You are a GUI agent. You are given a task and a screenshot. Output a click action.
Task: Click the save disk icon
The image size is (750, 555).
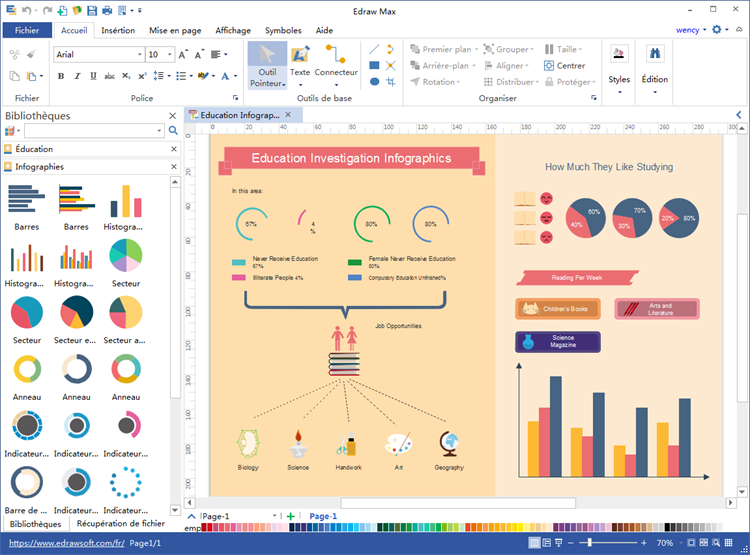(92, 10)
